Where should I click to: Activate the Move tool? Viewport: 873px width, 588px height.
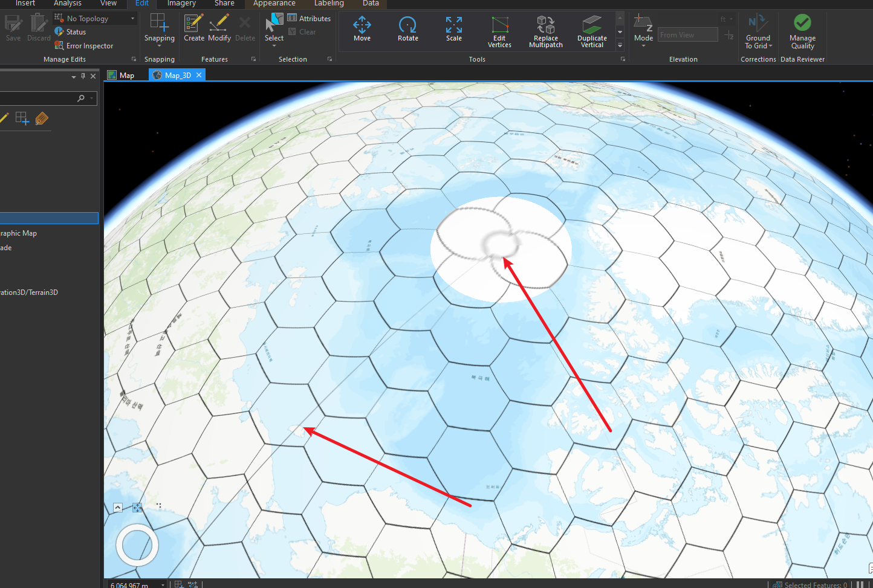pos(362,28)
